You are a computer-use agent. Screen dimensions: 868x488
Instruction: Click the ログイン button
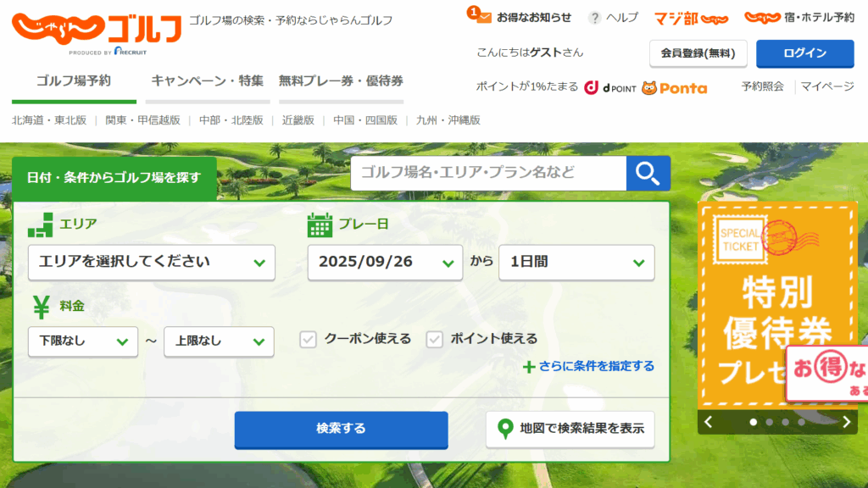pos(804,53)
